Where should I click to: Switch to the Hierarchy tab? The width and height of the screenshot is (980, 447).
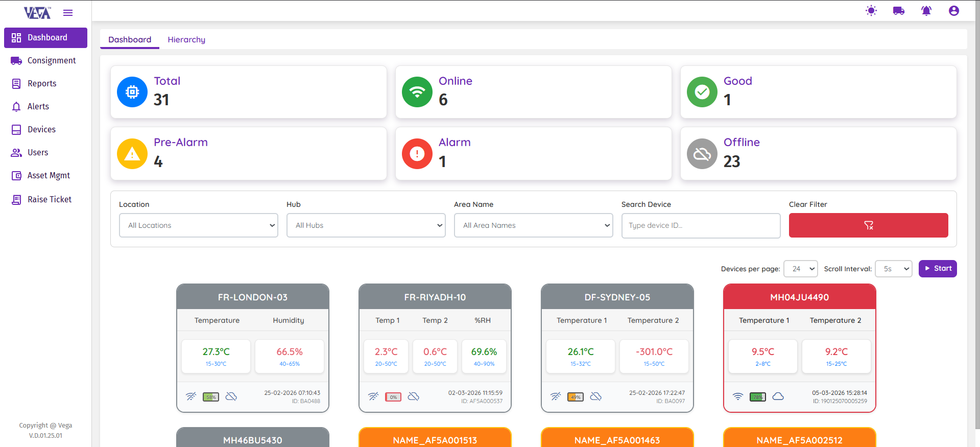[186, 40]
